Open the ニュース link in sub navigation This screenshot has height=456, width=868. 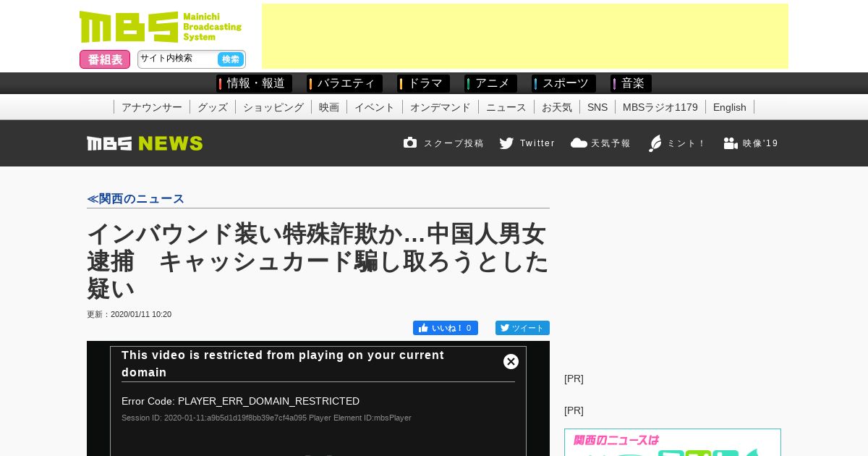[506, 107]
